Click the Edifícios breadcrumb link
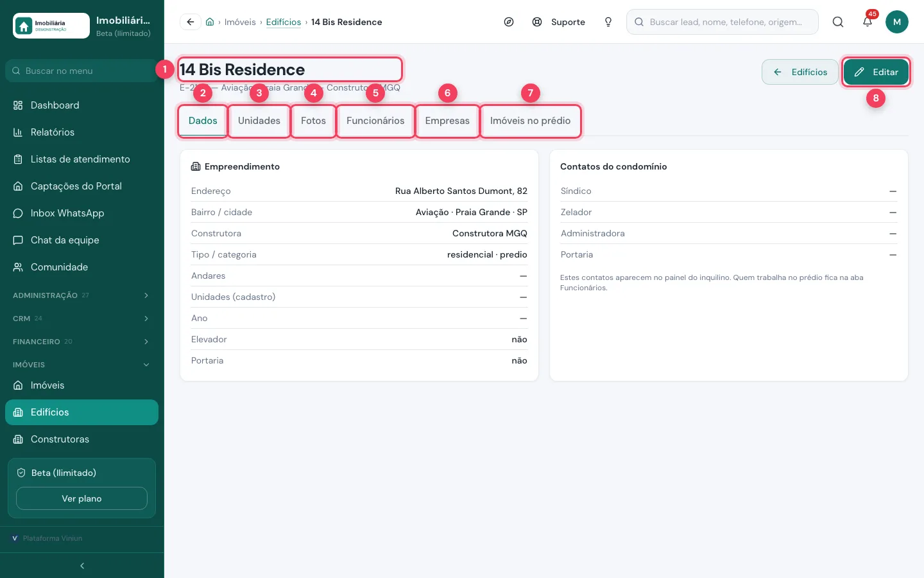 coord(284,22)
